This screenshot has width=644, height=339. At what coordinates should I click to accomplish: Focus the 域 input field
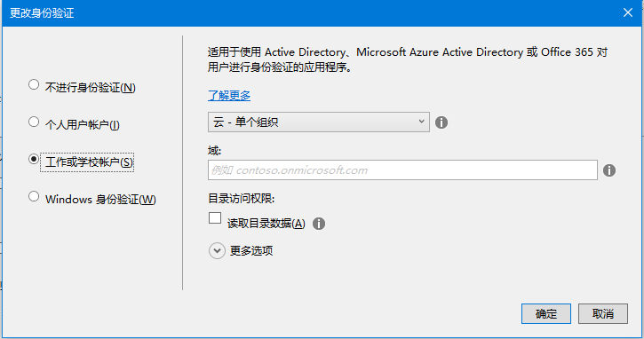(x=402, y=169)
